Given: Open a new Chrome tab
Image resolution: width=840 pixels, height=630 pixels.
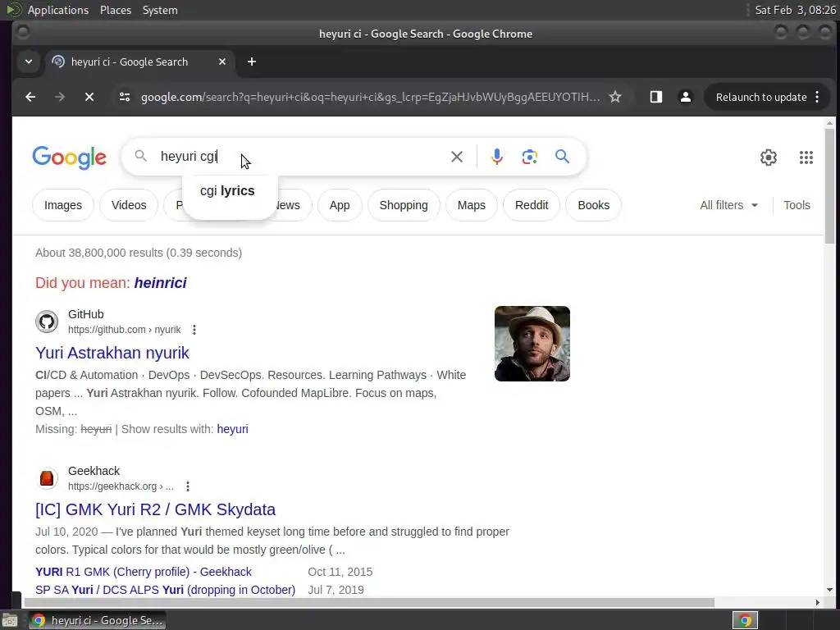Looking at the screenshot, I should point(251,62).
